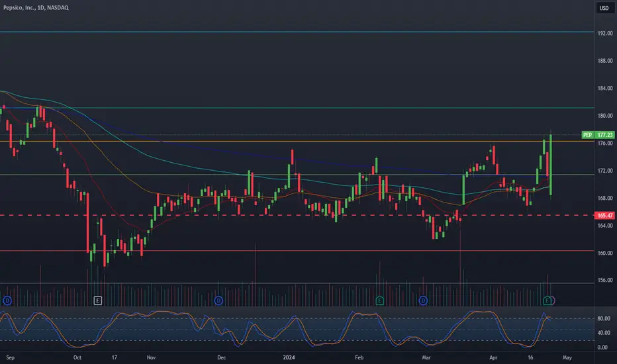The width and height of the screenshot is (617, 364).
Task: Click the Feb label on time axis
Action: tap(359, 357)
